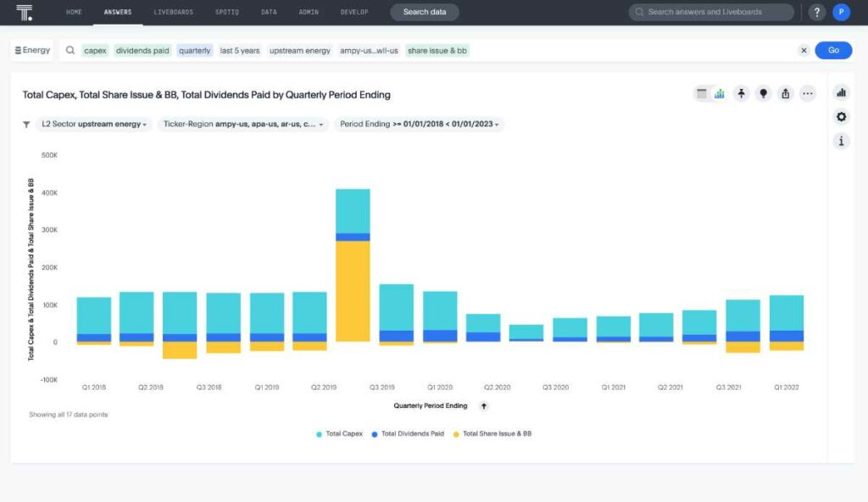Expand the Period Ending date filter
868x502 pixels.
coord(419,124)
